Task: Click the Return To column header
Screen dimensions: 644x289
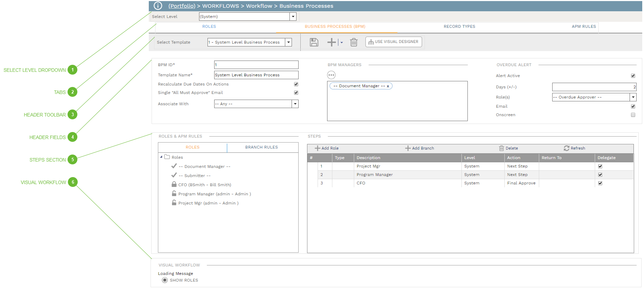Action: 567,158
